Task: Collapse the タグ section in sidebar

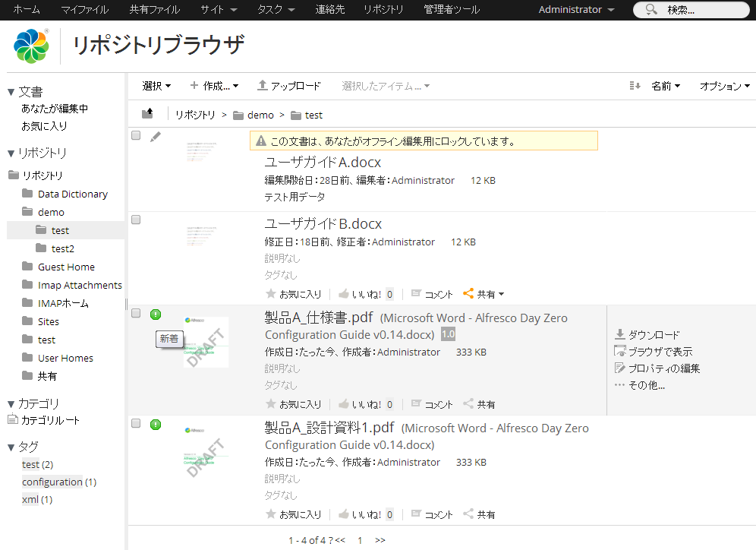Action: (x=11, y=447)
